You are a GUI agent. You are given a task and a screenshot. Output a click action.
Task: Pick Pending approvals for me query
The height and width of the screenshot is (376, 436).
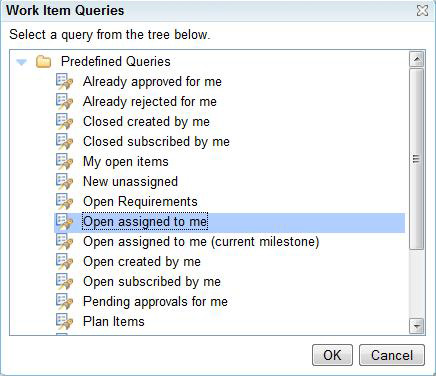[x=155, y=302]
